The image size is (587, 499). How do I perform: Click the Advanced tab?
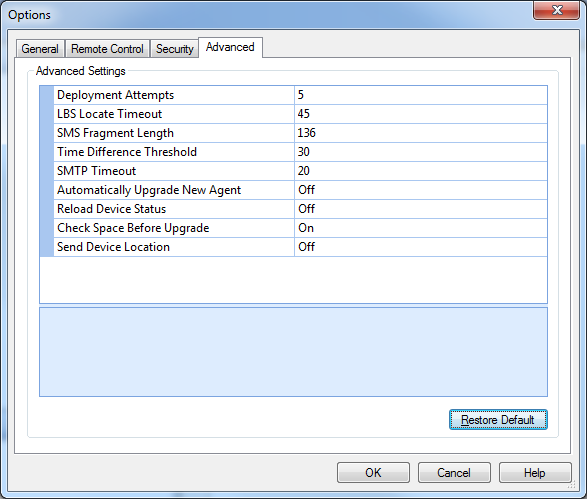230,47
